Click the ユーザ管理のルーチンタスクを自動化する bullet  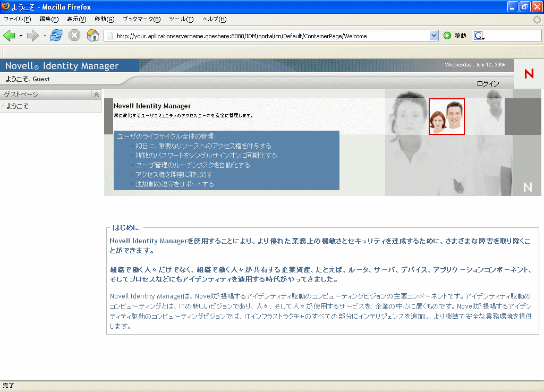(192, 165)
